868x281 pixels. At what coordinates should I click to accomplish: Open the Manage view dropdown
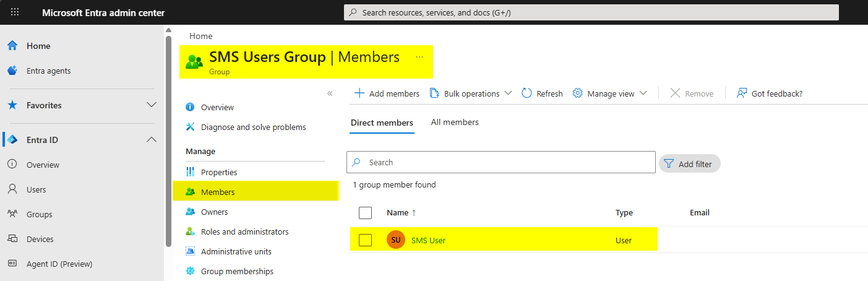click(x=610, y=93)
